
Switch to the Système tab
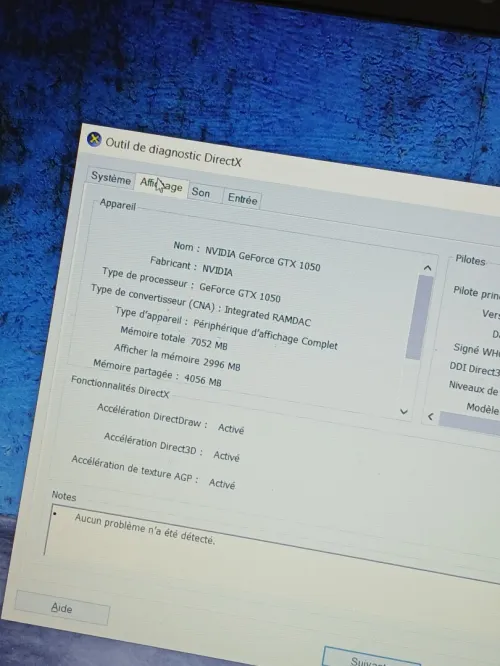110,178
